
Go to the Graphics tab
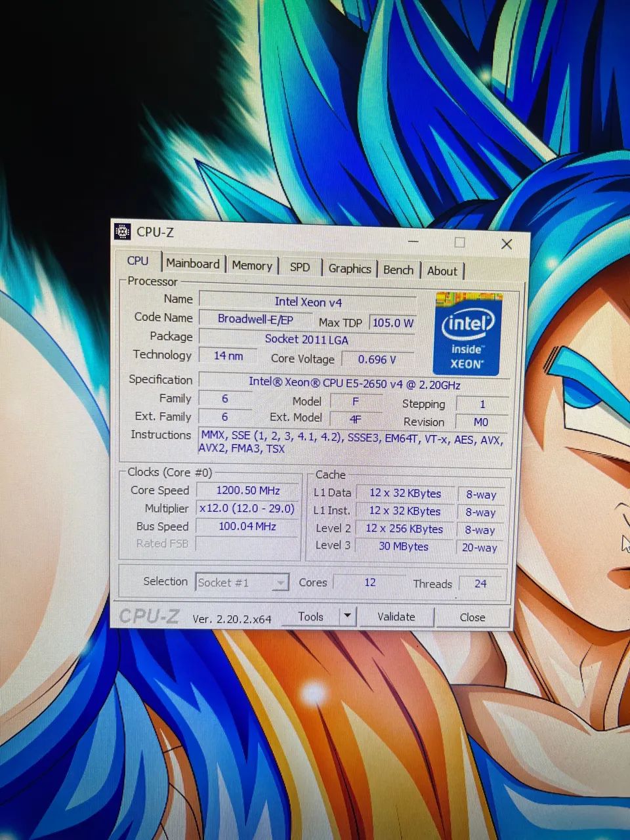point(350,268)
